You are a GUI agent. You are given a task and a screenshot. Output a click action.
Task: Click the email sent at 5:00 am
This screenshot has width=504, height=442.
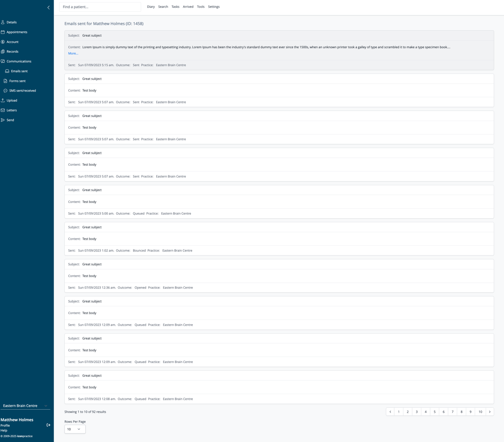point(279,202)
